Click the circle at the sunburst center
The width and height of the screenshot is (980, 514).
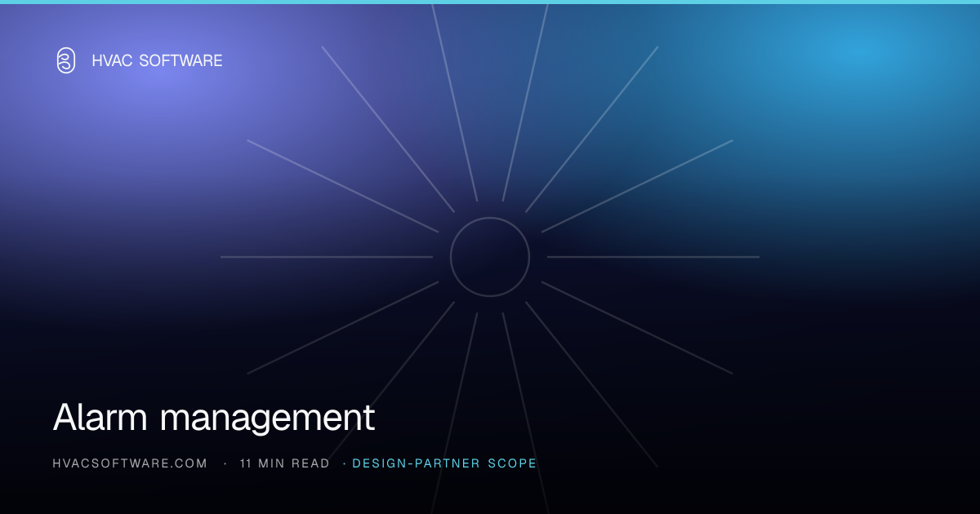[490, 257]
